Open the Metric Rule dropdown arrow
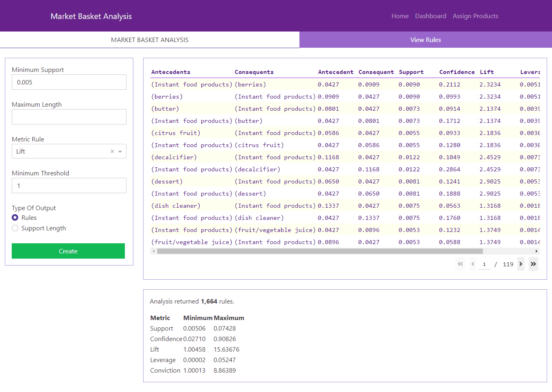Image resolution: width=552 pixels, height=392 pixels. coord(120,152)
